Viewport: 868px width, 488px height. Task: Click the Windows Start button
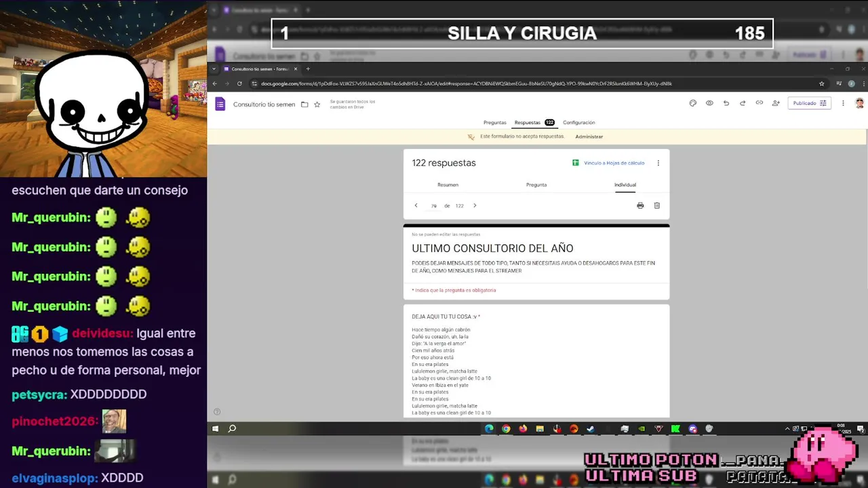point(215,428)
